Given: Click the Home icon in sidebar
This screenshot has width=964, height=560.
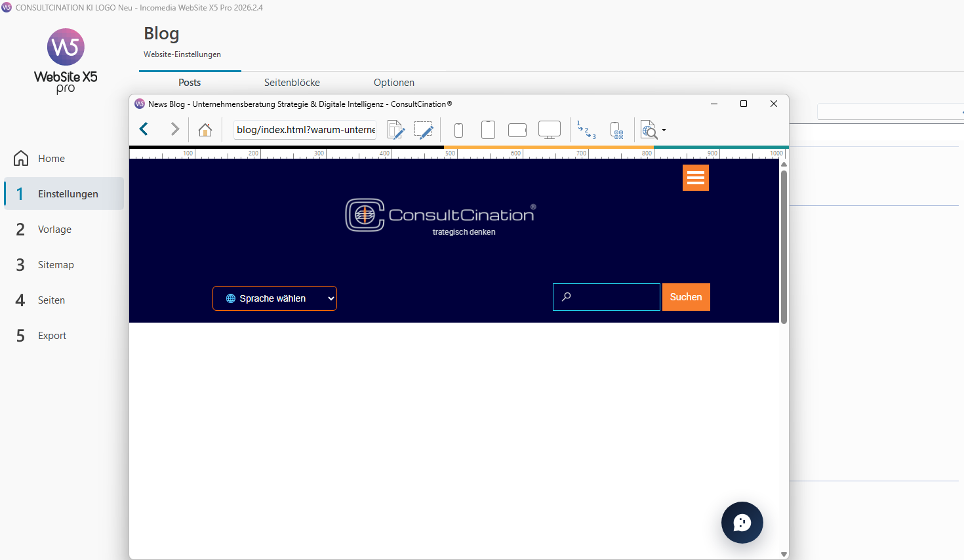Looking at the screenshot, I should (x=21, y=158).
